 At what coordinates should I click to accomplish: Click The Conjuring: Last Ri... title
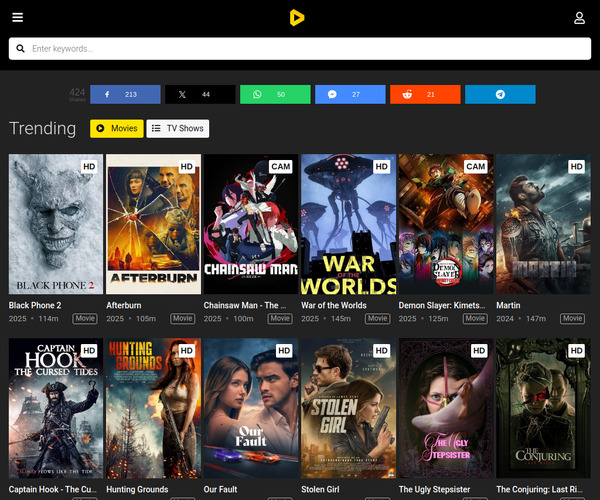click(x=539, y=489)
